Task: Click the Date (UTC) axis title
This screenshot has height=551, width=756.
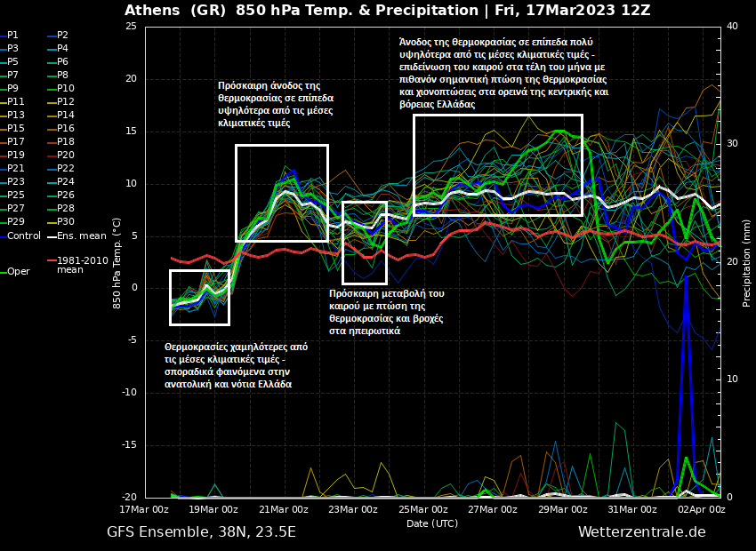Action: tap(432, 523)
